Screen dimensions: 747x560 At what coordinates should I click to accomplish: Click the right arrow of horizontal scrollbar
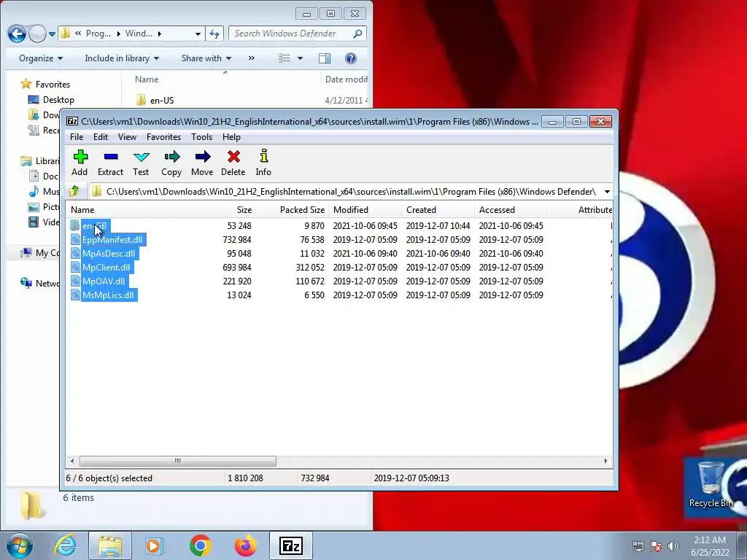[x=605, y=461]
